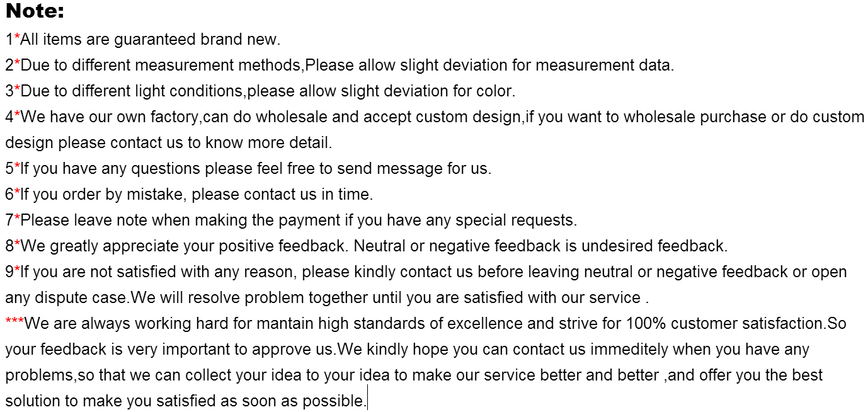Click the red asterisk after number 4
The width and height of the screenshot is (868, 412).
[17, 115]
